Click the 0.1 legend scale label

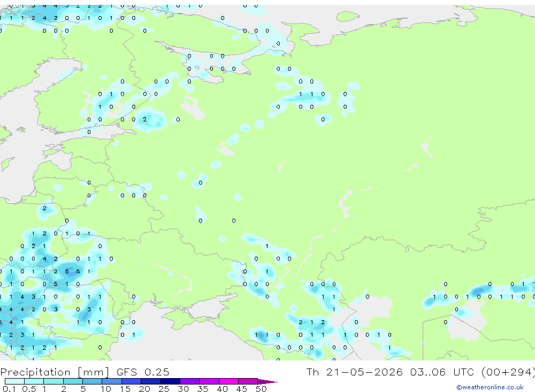[9, 389]
